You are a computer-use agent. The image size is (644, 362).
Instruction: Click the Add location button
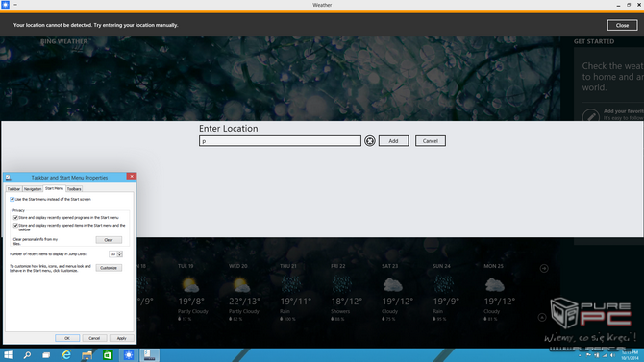(x=393, y=141)
